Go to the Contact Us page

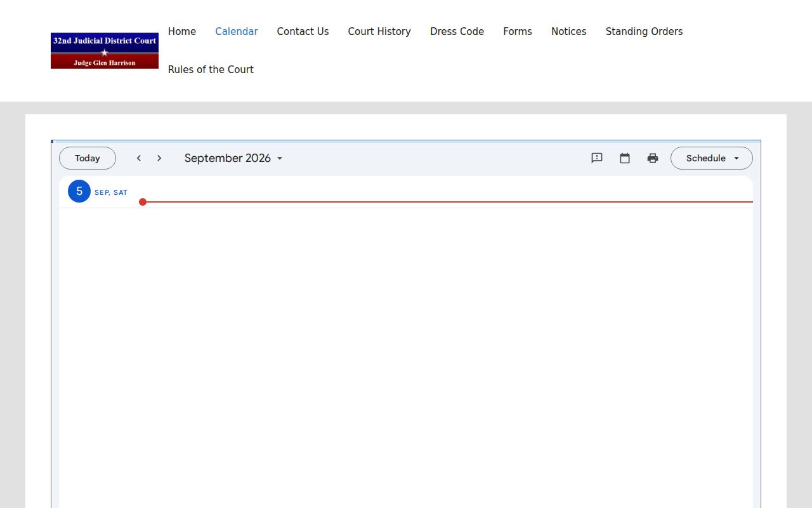[303, 32]
